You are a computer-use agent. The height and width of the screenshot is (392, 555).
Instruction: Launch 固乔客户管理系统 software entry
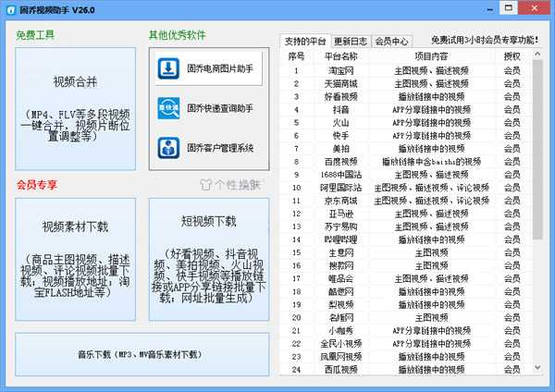tap(208, 148)
